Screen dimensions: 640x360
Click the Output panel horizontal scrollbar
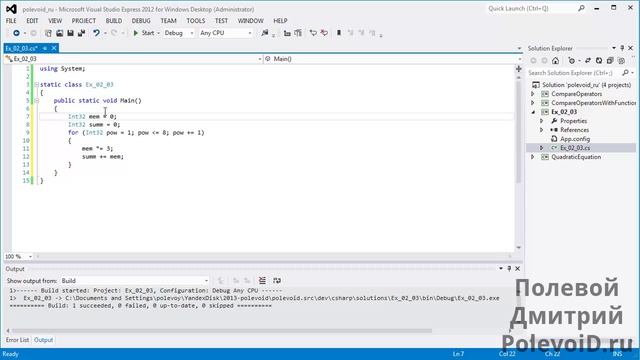[222, 331]
